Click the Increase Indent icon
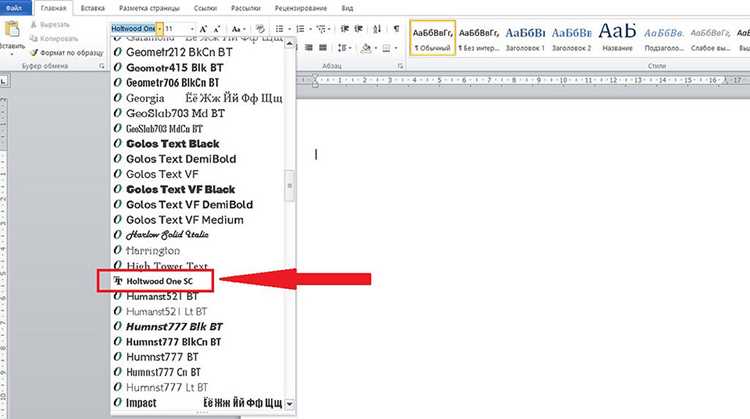The image size is (750, 419). tap(358, 29)
